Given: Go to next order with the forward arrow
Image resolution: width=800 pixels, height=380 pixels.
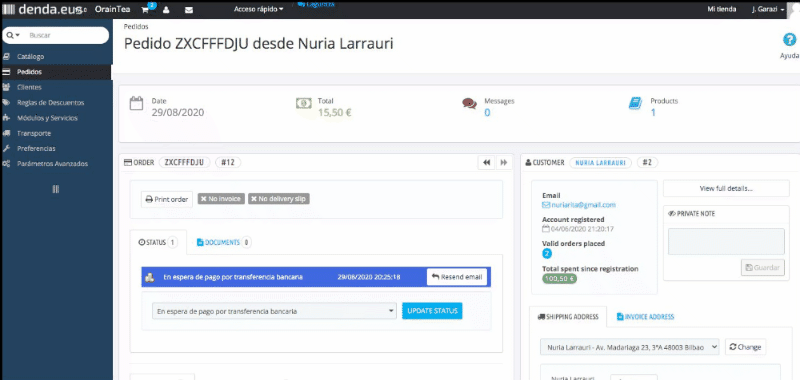Looking at the screenshot, I should pyautogui.click(x=504, y=162).
